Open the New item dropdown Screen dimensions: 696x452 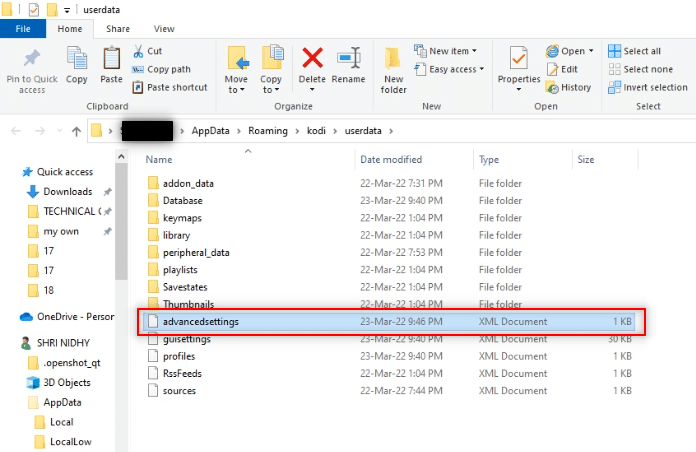[446, 51]
